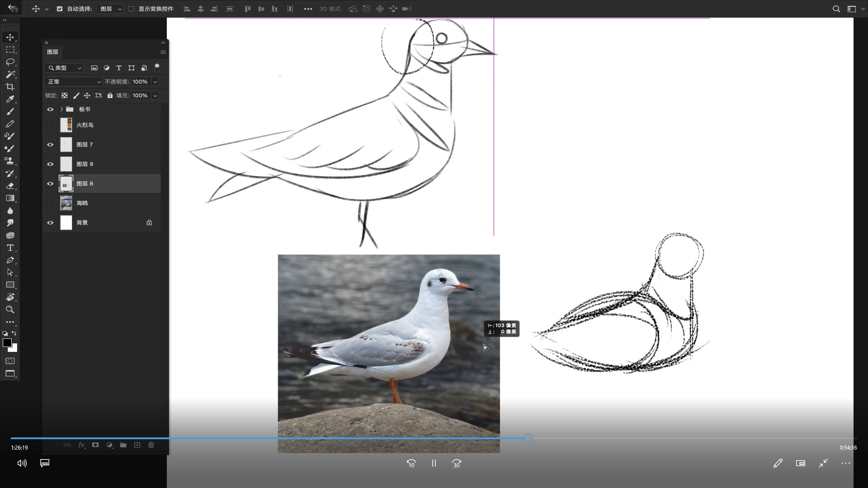
Task: Pause the video playback
Action: (434, 463)
